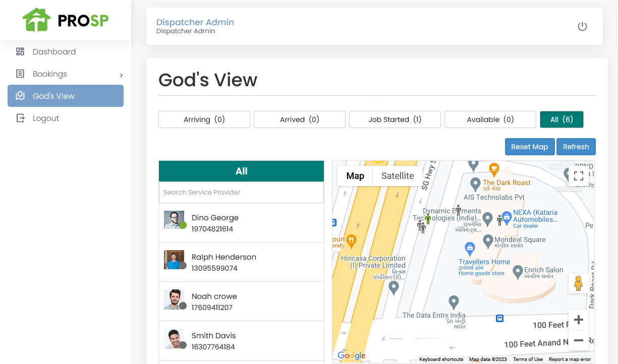Select Smith Davis in provider list

(x=241, y=341)
